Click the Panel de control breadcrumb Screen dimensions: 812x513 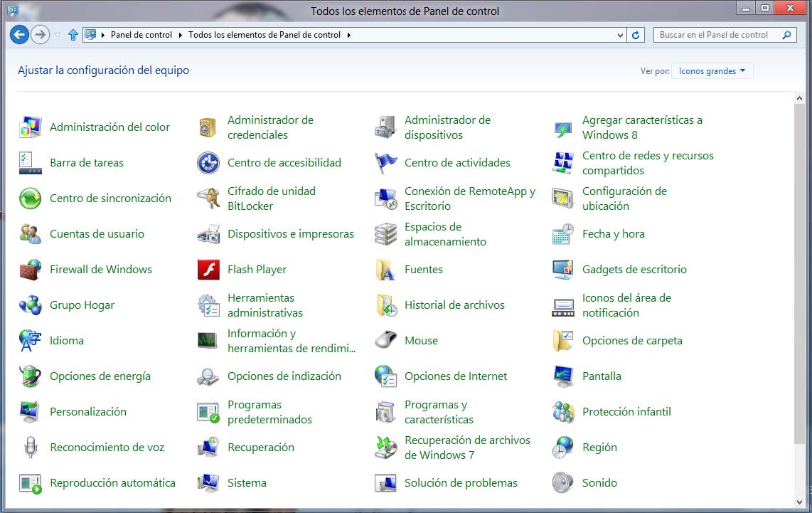coord(141,35)
